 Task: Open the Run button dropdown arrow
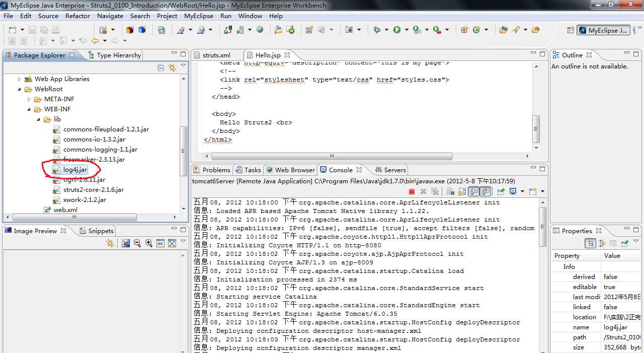[406, 30]
